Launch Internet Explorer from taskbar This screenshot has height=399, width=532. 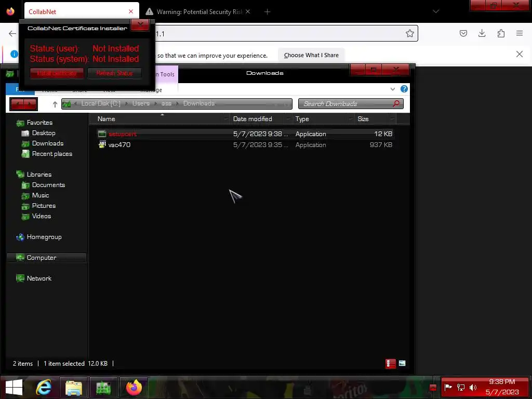(x=44, y=387)
